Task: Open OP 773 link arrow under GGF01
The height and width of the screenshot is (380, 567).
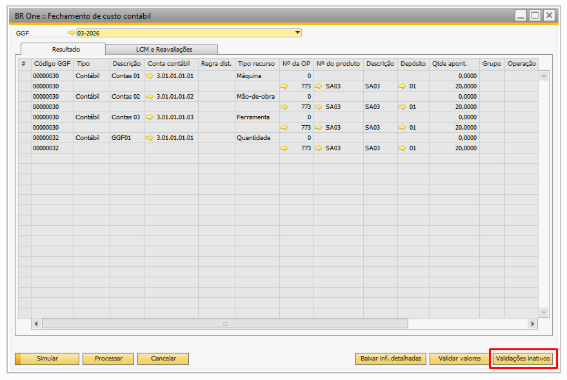Action: (284, 148)
